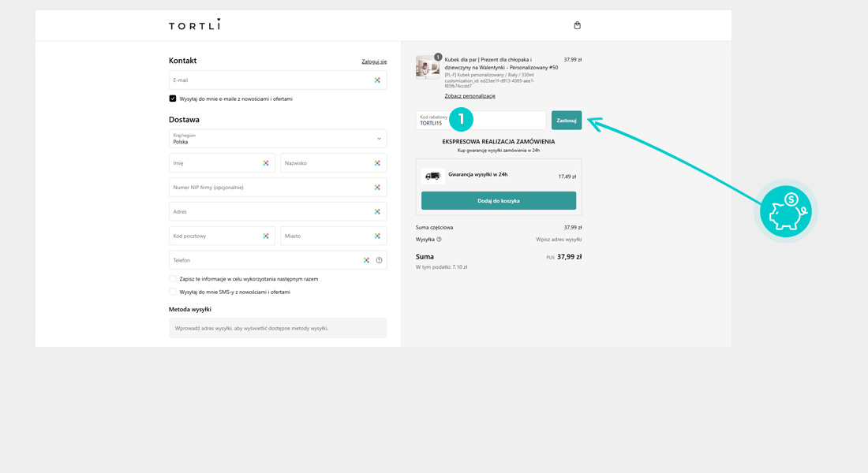Click the shipping info icon next to Wysyłka
The height and width of the screenshot is (473, 868).
tap(440, 240)
